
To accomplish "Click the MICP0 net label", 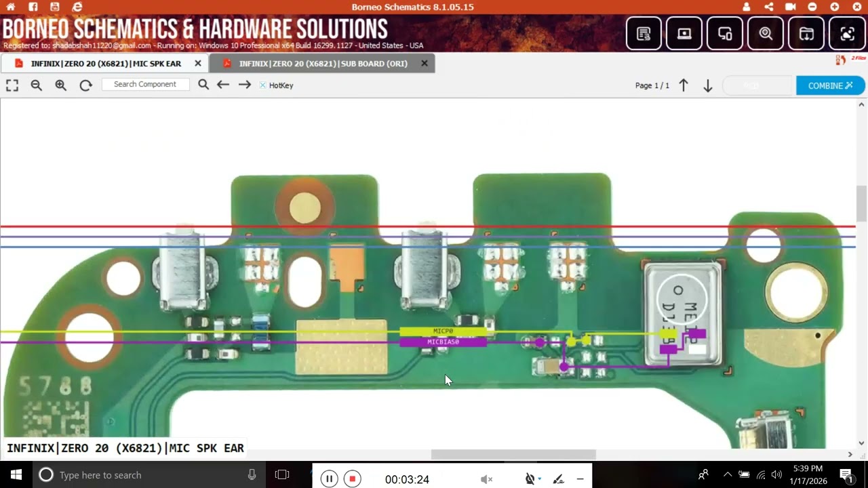I will click(x=443, y=331).
